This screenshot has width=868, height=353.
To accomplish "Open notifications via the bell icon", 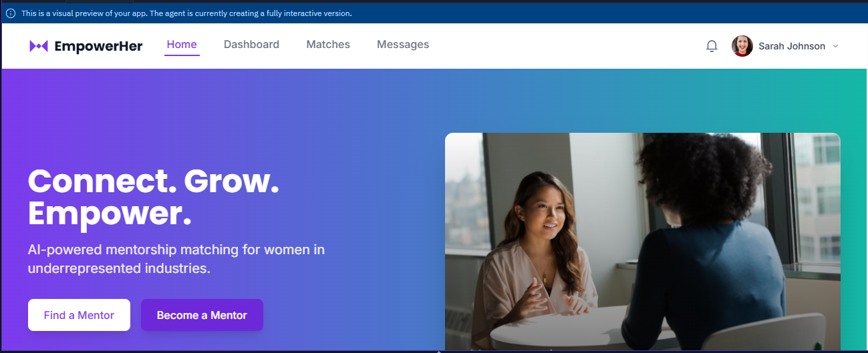I will click(712, 46).
